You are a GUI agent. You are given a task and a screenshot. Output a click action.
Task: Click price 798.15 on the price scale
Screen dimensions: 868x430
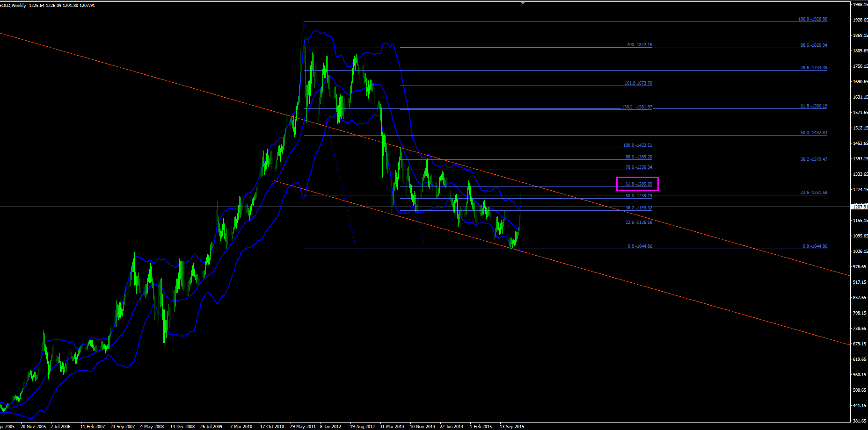[861, 313]
